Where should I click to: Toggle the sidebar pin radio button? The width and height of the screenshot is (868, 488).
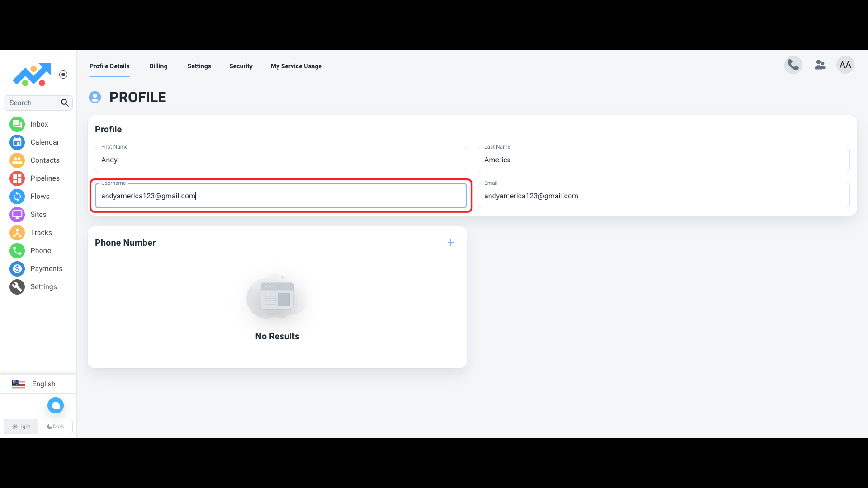63,75
